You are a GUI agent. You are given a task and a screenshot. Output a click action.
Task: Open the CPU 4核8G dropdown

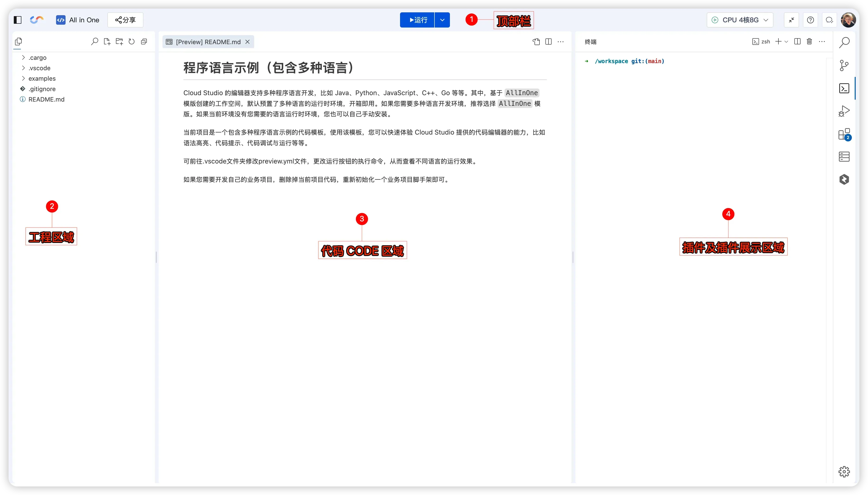coord(740,20)
